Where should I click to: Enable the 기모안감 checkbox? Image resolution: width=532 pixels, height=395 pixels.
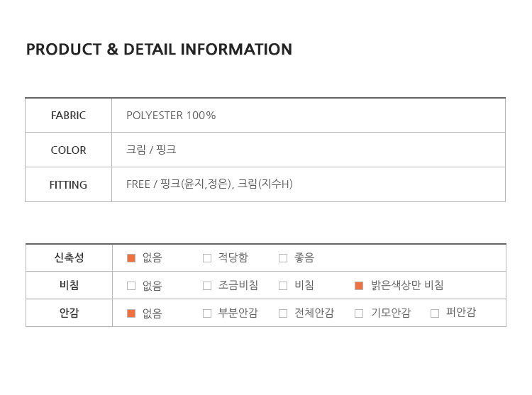[x=359, y=313]
